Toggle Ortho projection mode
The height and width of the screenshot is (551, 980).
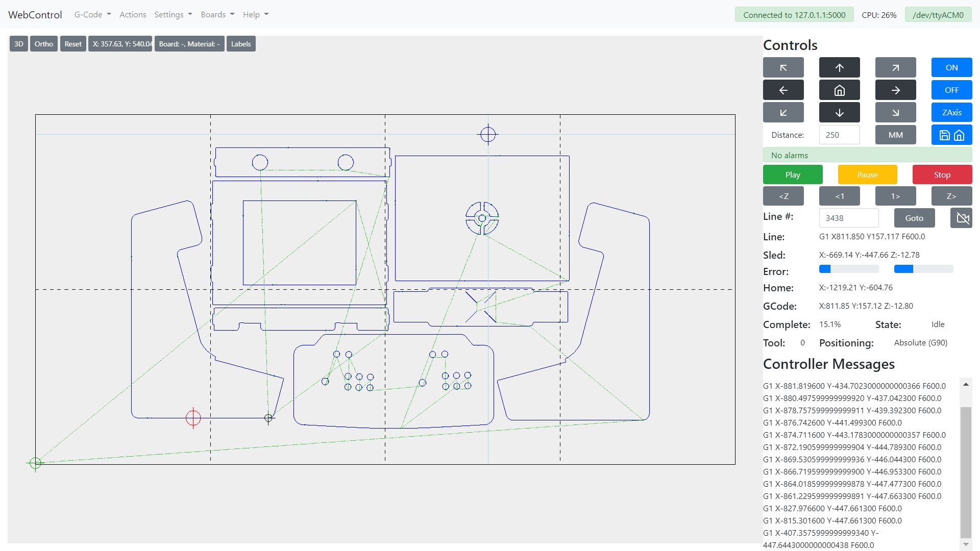tap(44, 44)
